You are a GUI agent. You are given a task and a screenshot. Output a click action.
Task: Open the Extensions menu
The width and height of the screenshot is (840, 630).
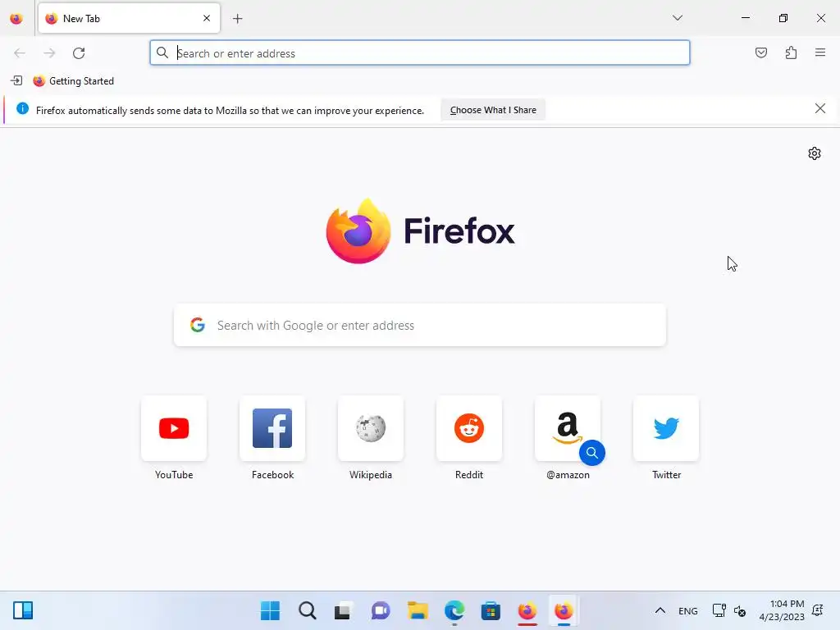pyautogui.click(x=791, y=52)
